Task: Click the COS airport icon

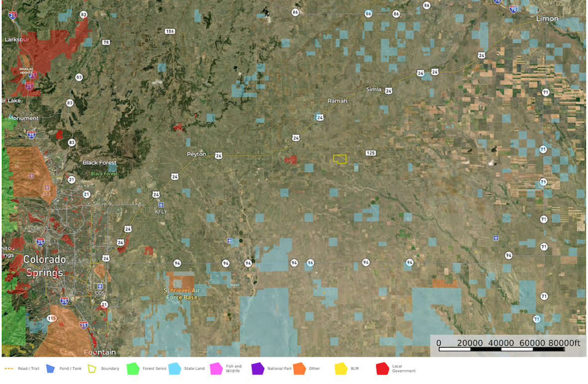Action: (x=100, y=287)
